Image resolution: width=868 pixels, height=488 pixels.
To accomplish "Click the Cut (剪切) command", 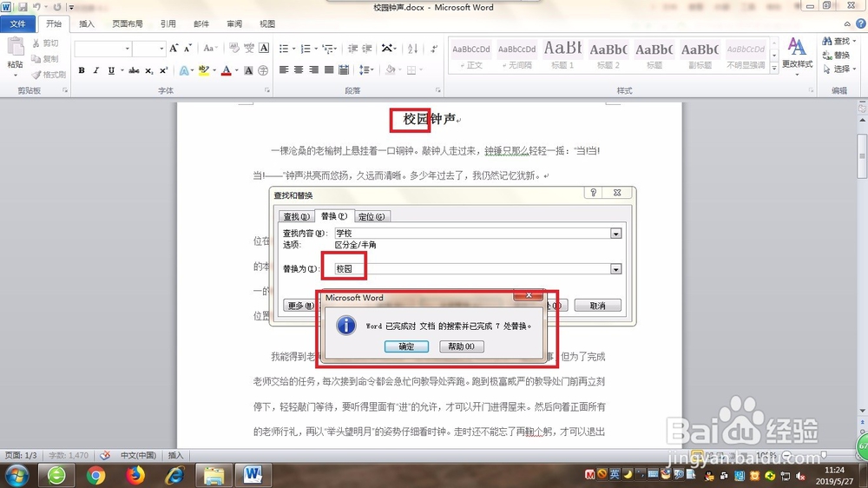I will pyautogui.click(x=45, y=43).
